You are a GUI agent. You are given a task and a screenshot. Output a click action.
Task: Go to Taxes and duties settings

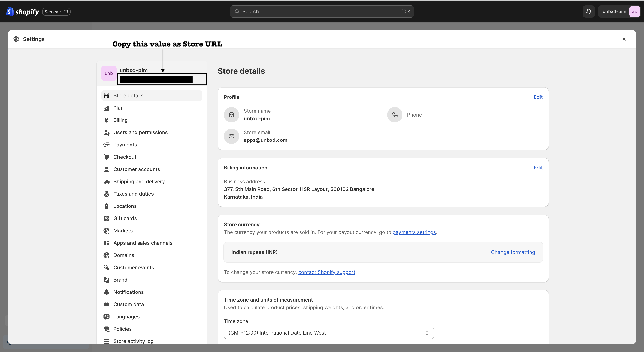[x=152, y=194]
